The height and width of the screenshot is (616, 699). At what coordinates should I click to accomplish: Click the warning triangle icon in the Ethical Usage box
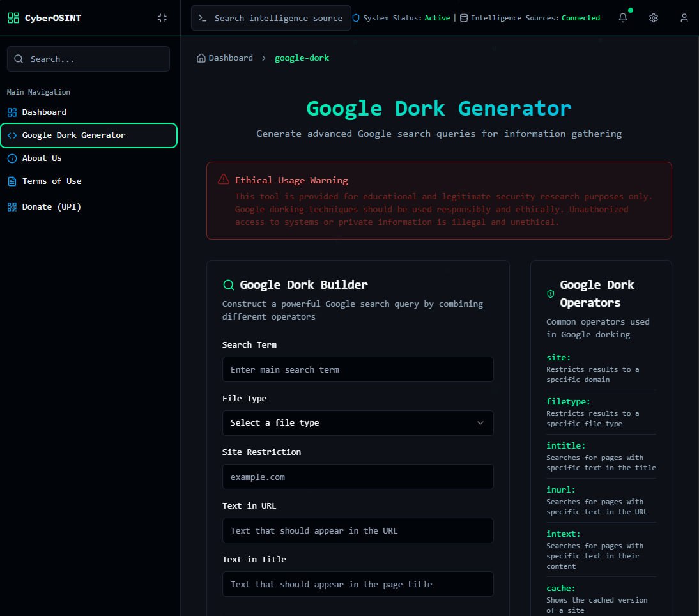point(224,179)
